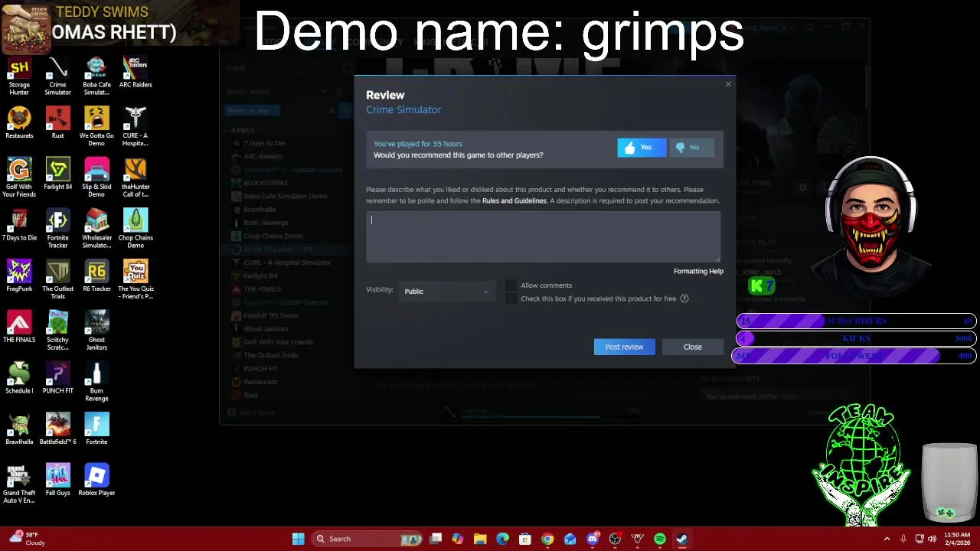Select The You Quiz desktop icon
This screenshot has height=551, width=980.
[136, 280]
